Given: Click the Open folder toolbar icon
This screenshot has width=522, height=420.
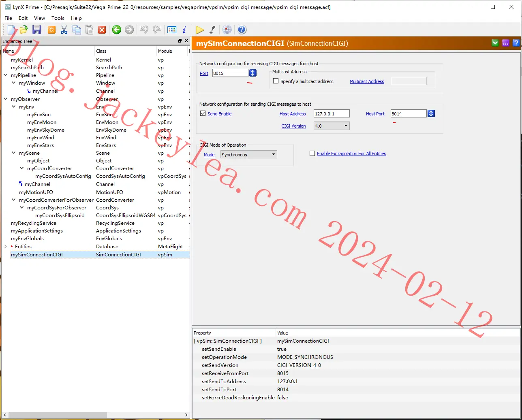Looking at the screenshot, I should tap(24, 30).
